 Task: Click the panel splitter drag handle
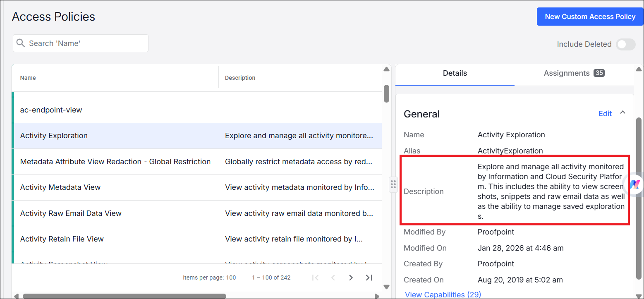point(393,184)
